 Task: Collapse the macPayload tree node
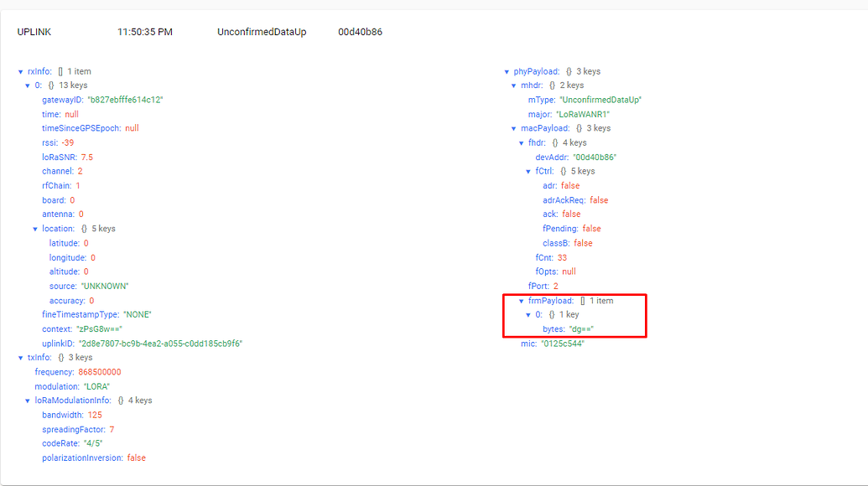pos(514,127)
